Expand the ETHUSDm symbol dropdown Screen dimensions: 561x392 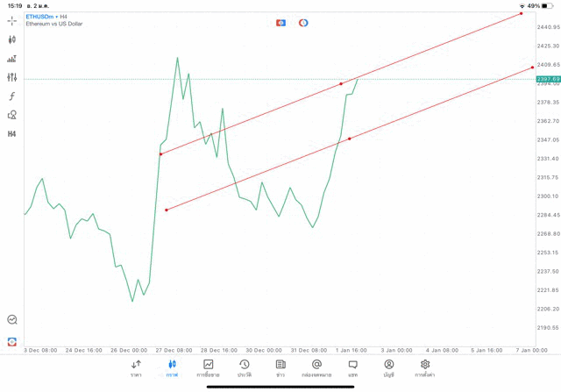point(40,16)
